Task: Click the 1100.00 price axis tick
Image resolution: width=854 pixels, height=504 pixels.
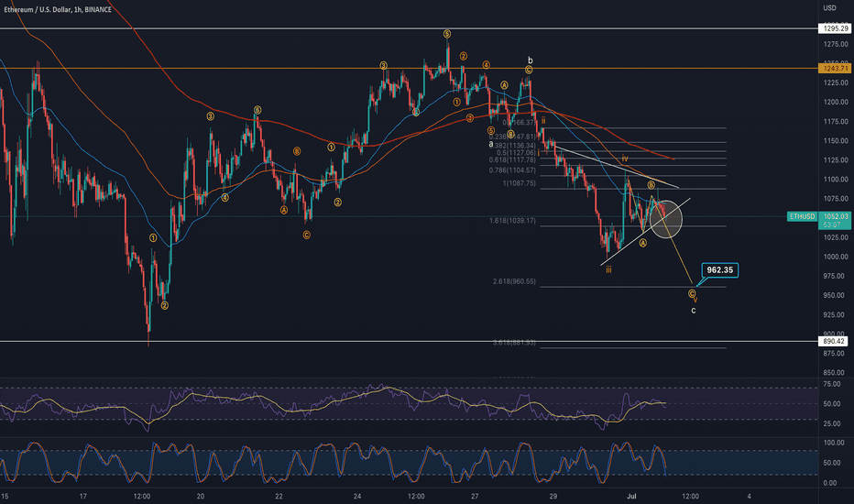Action: click(x=836, y=180)
